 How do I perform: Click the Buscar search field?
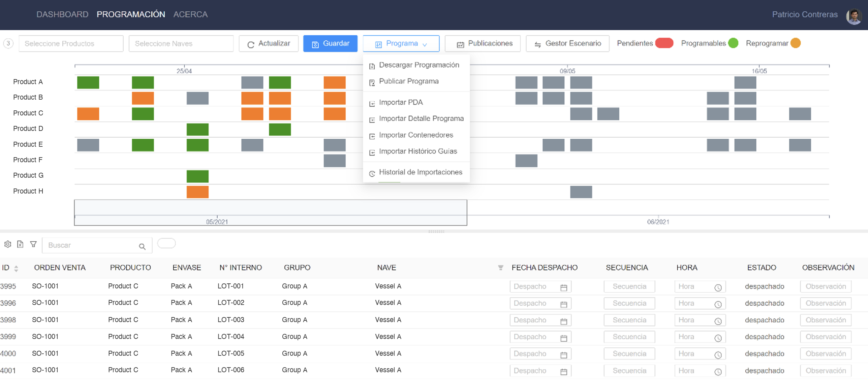tap(97, 245)
